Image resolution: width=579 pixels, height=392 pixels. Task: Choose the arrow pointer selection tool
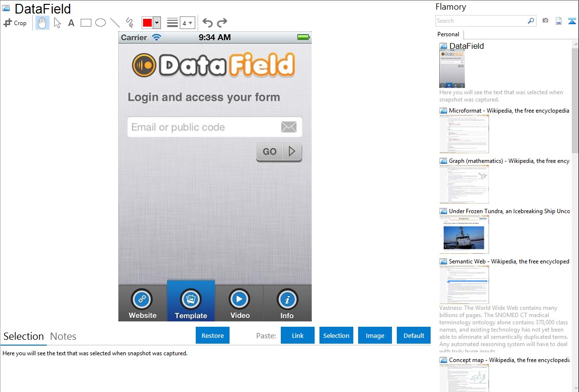click(x=57, y=23)
